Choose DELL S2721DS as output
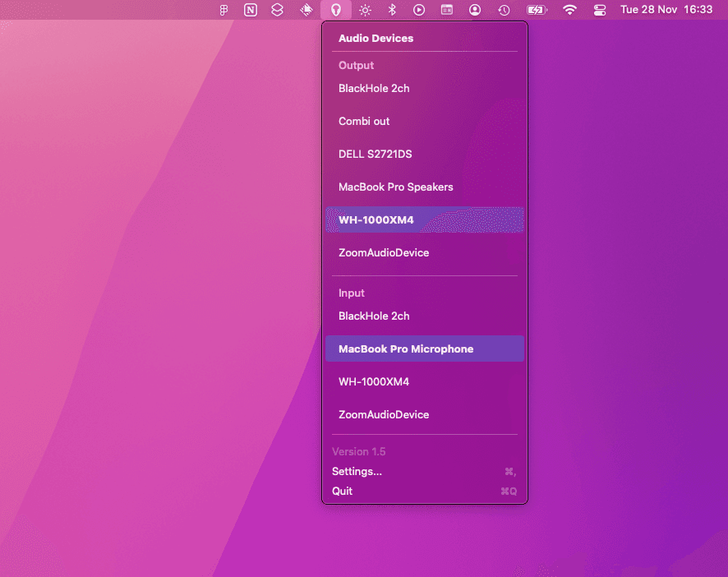This screenshot has width=728, height=577. coord(425,155)
